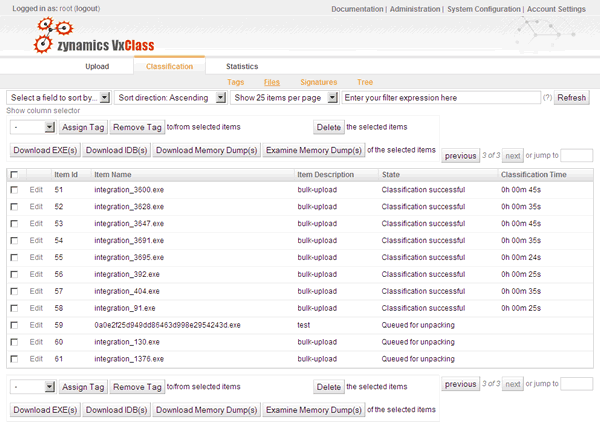Toggle the select-all checkbox in table header
This screenshot has width=600, height=422.
point(14,174)
